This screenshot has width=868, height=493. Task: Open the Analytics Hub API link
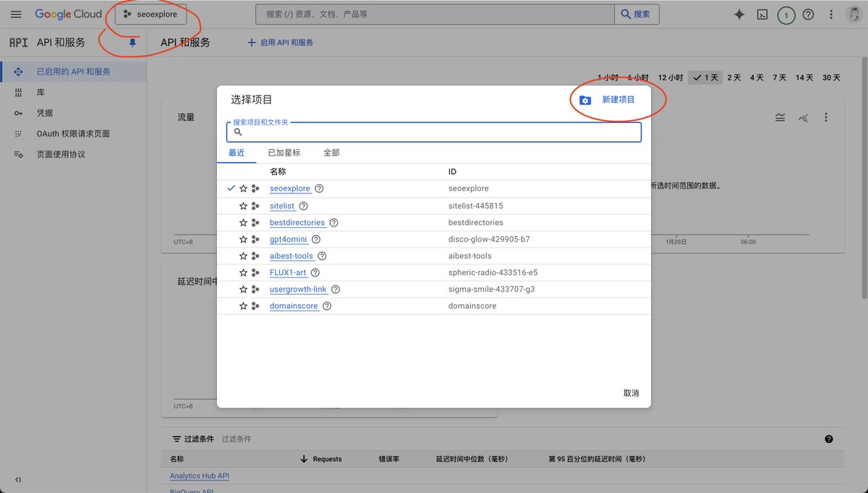point(200,476)
